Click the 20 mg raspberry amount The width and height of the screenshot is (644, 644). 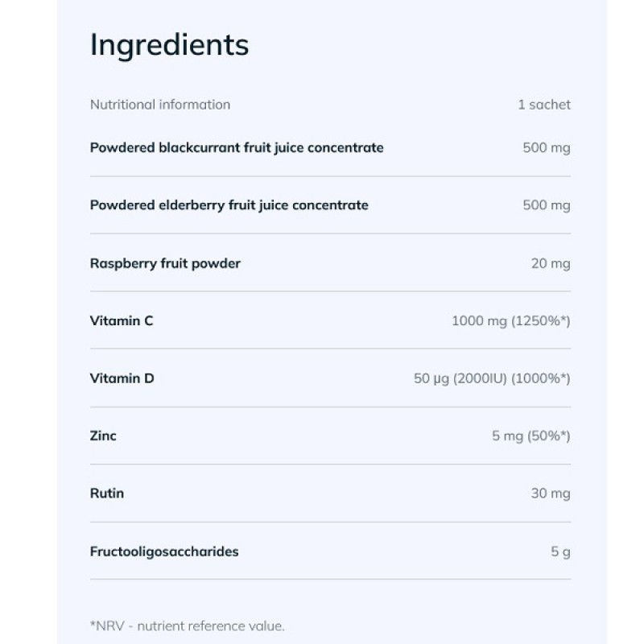click(550, 263)
